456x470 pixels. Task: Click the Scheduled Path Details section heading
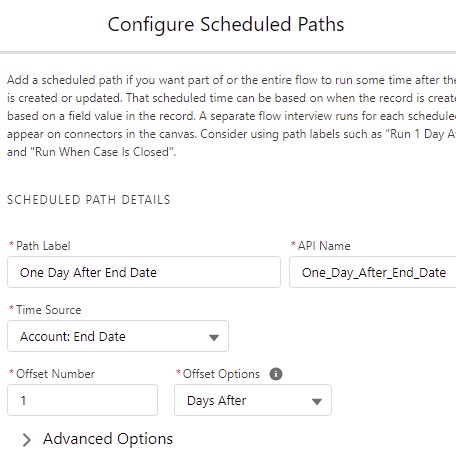point(89,200)
